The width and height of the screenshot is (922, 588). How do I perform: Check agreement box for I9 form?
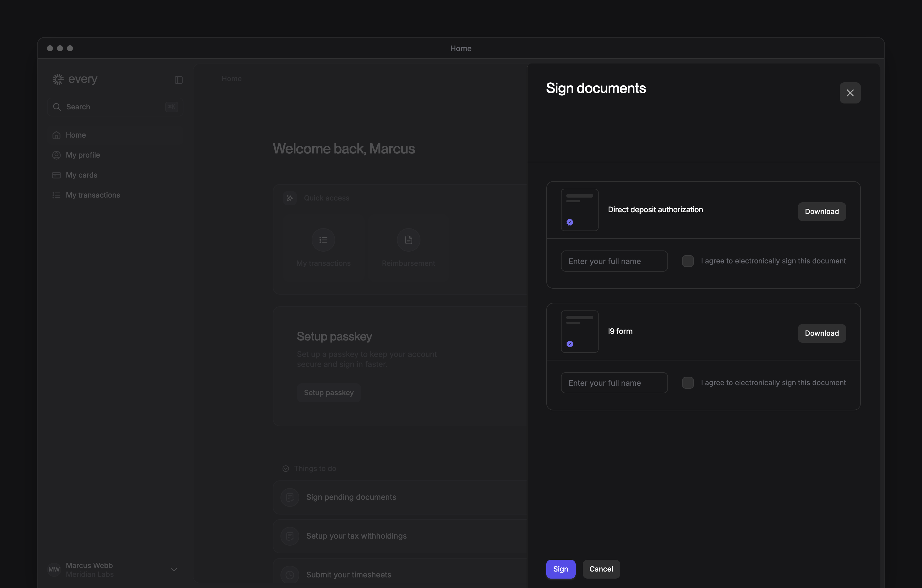tap(688, 383)
